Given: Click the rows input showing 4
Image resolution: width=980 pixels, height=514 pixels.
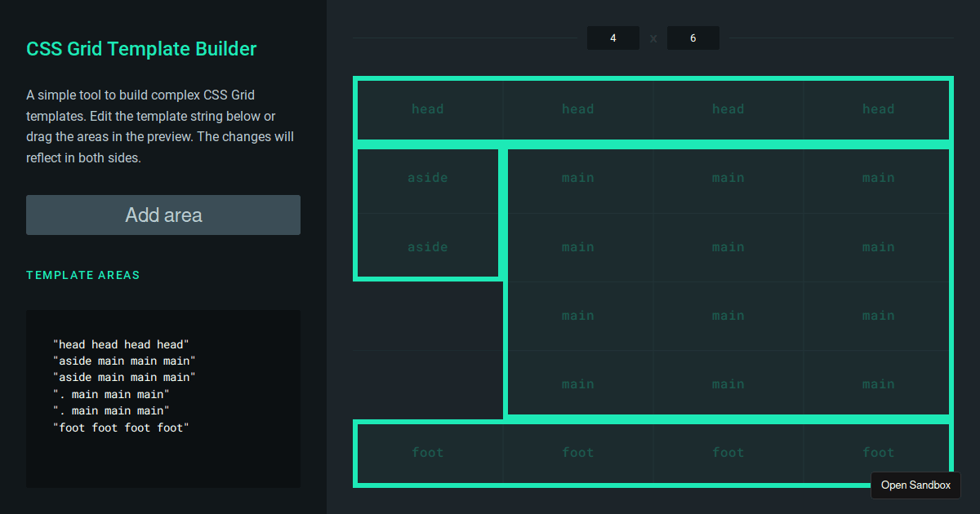Looking at the screenshot, I should [x=612, y=38].
